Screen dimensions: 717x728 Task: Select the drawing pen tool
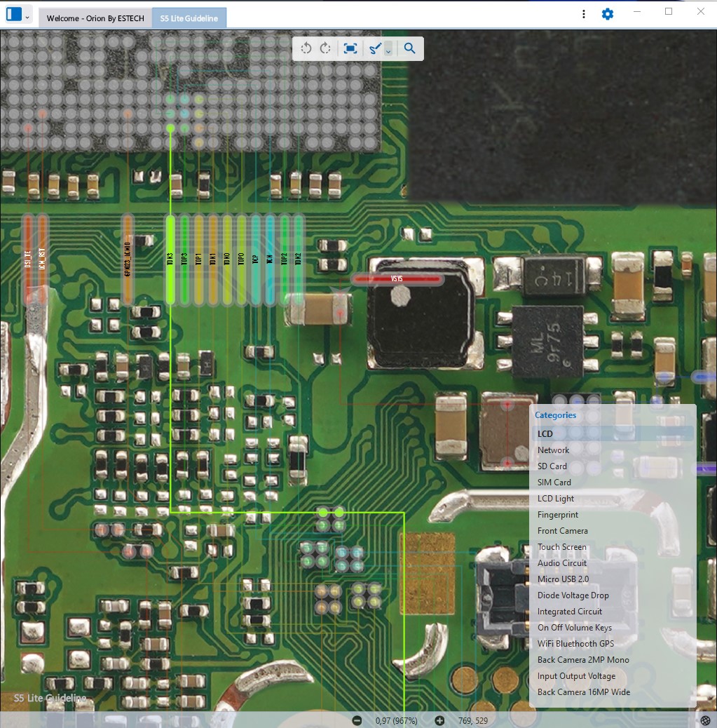pos(375,48)
